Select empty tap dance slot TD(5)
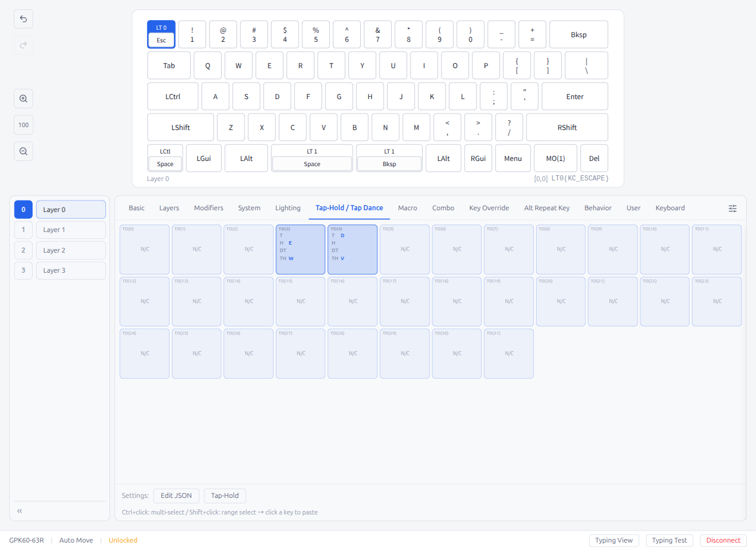 click(x=404, y=249)
